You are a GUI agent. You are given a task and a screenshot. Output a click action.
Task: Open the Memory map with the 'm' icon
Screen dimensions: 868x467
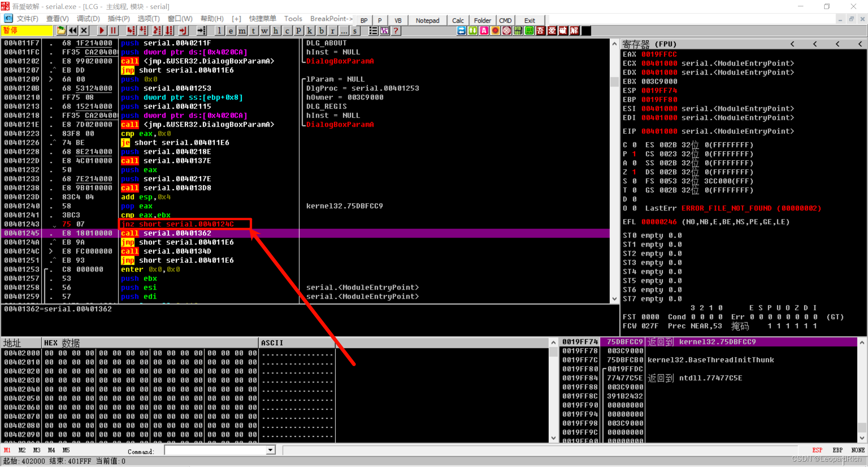coord(242,30)
